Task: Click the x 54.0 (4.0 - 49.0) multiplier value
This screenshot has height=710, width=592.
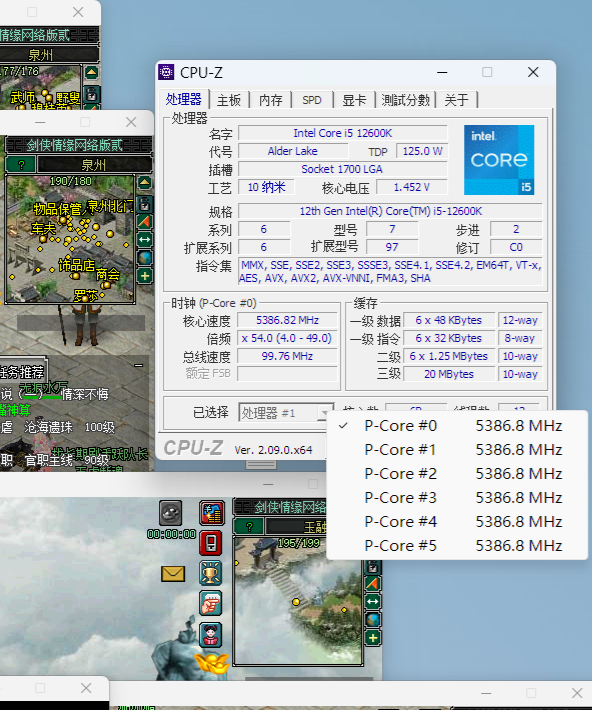Action: (x=287, y=338)
